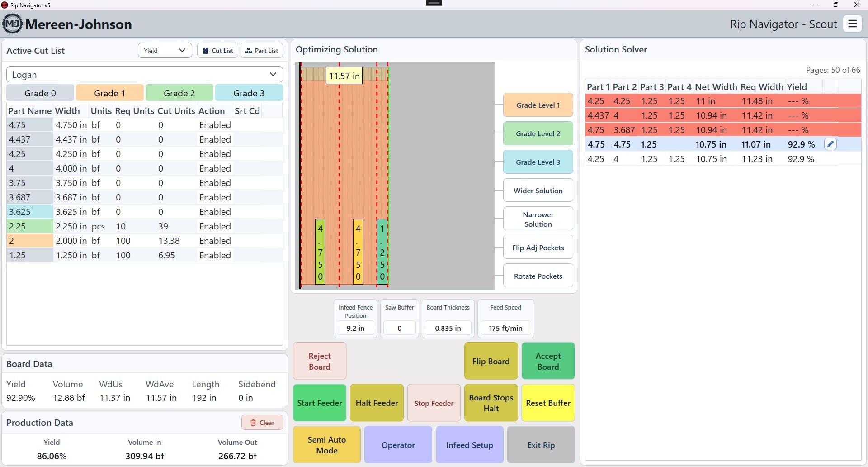Viewport: 868px width, 467px height.
Task: Select the green Grade Level 2 swatch
Action: click(x=538, y=133)
